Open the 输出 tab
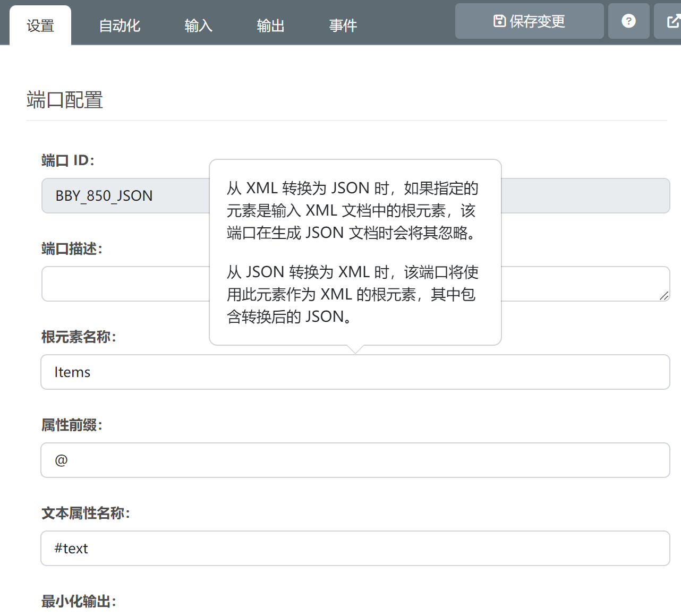This screenshot has height=616, width=681. [x=270, y=25]
